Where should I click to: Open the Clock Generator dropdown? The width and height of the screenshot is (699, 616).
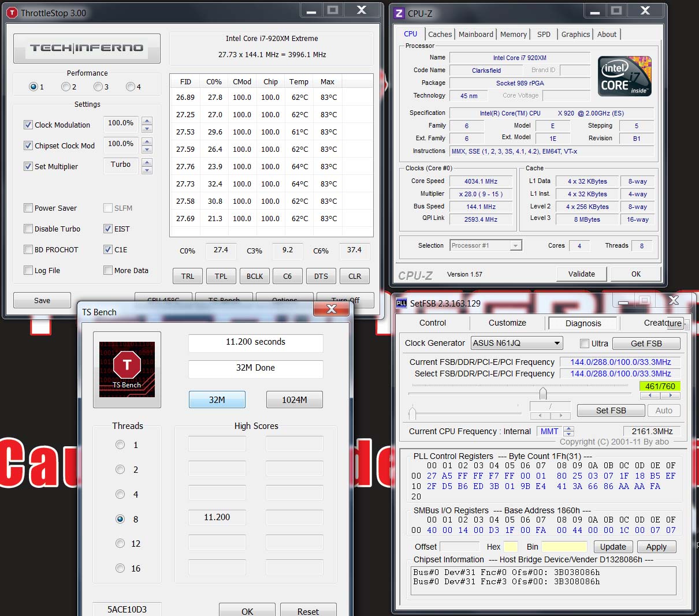[x=517, y=343]
